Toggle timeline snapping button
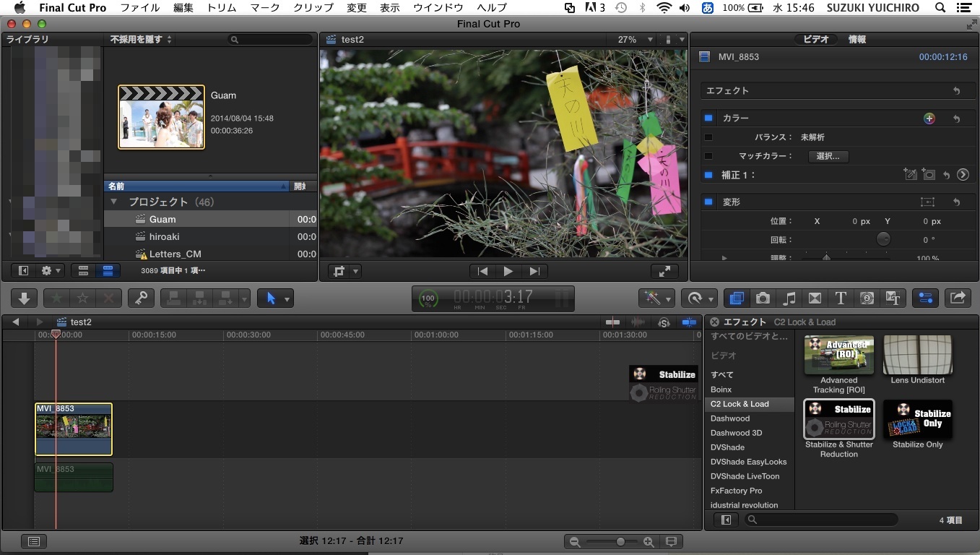The image size is (980, 555). [x=690, y=322]
